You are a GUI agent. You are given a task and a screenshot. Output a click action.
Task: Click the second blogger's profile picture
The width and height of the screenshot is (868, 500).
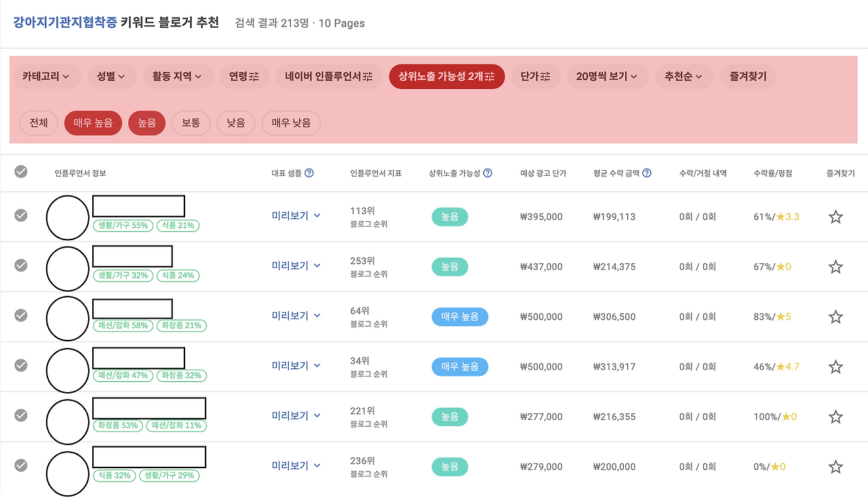67,266
